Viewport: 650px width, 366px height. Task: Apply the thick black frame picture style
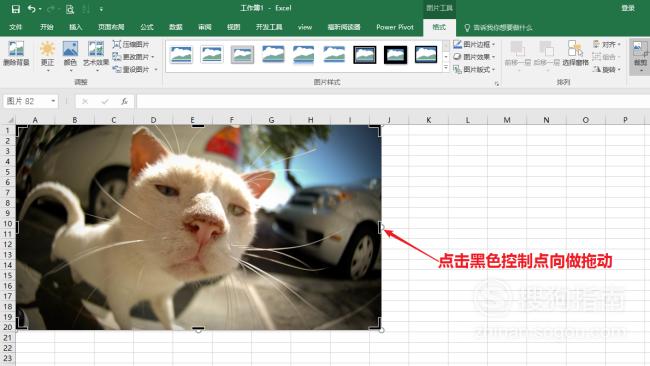pos(395,54)
